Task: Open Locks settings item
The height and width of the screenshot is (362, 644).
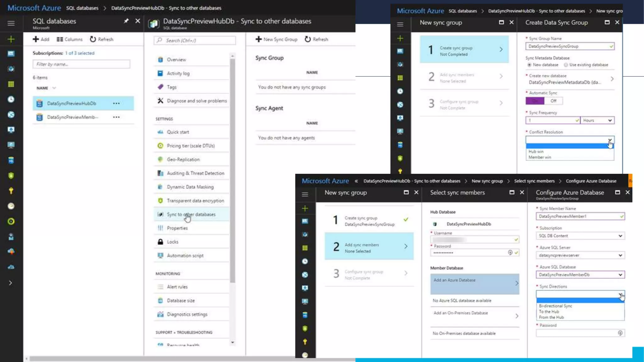Action: [192, 242]
